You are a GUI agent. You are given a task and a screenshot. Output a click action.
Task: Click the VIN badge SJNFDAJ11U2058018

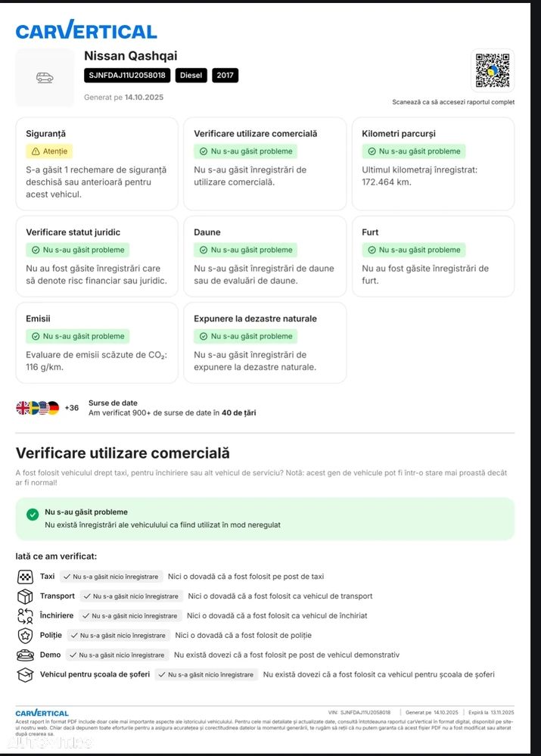[126, 76]
